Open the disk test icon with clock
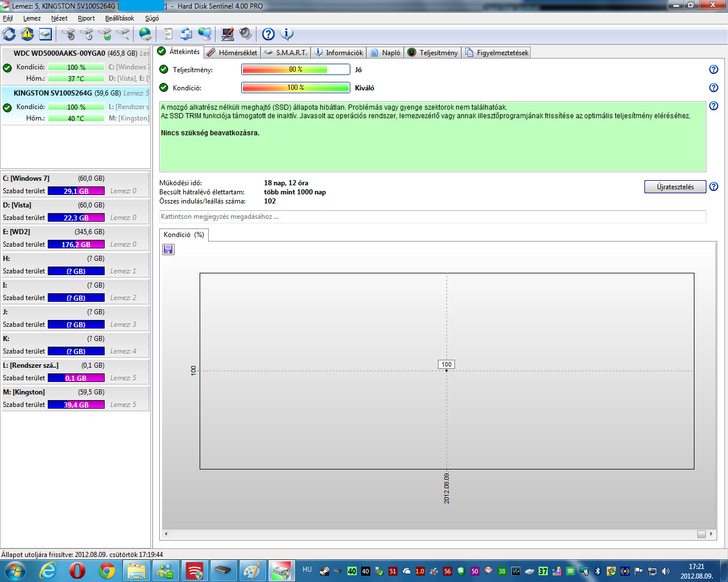Image resolution: width=728 pixels, height=582 pixels. 86,34
